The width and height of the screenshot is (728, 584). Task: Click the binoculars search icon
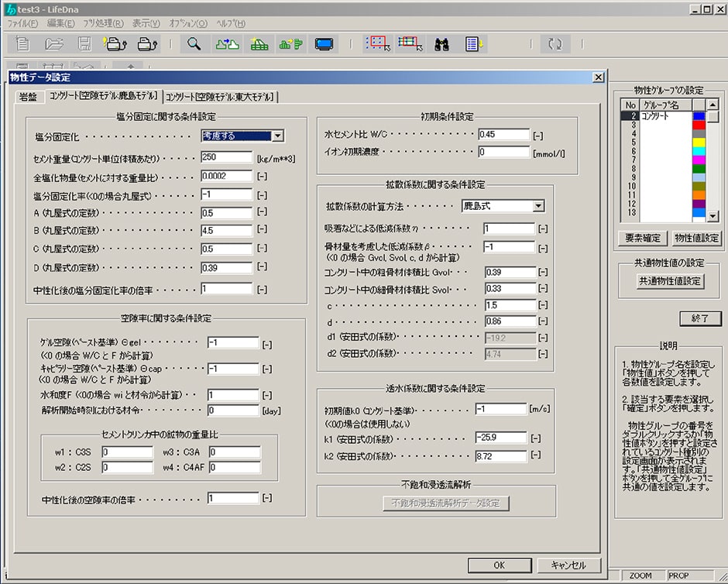(441, 44)
